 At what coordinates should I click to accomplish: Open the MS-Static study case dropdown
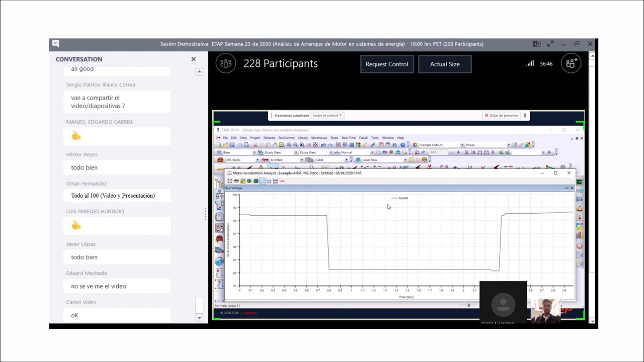click(x=258, y=160)
